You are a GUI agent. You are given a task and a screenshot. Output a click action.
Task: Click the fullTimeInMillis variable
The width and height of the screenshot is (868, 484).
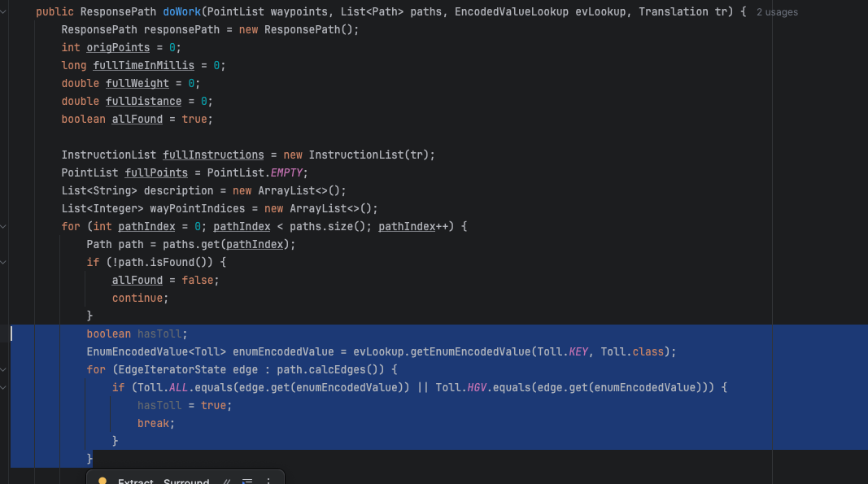(143, 65)
